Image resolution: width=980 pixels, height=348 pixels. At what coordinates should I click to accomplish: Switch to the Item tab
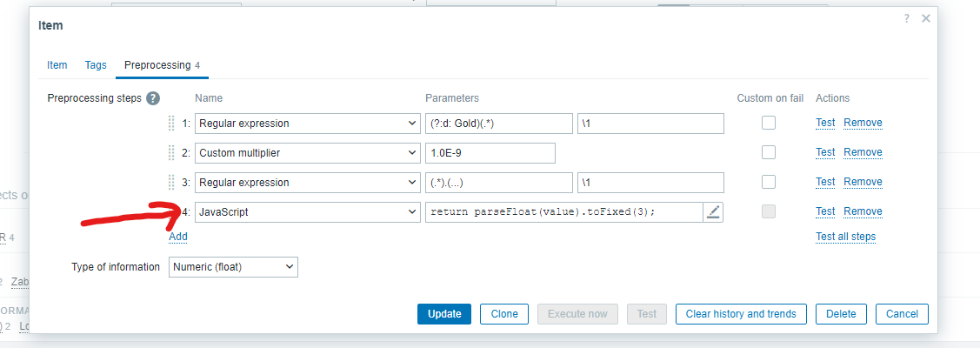57,65
